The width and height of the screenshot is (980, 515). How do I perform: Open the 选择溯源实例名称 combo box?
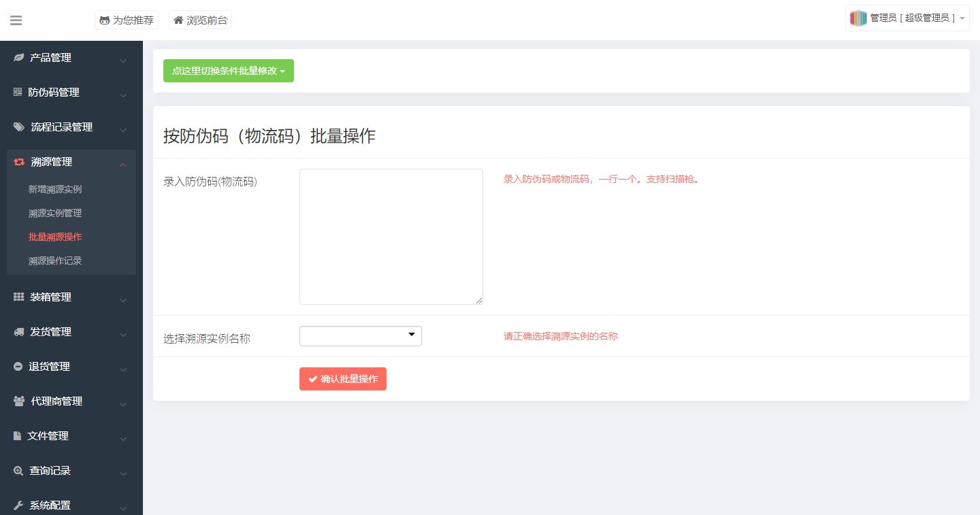(360, 335)
